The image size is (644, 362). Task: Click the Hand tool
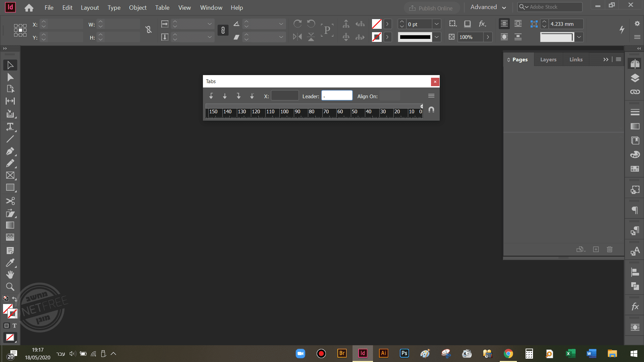pyautogui.click(x=10, y=275)
